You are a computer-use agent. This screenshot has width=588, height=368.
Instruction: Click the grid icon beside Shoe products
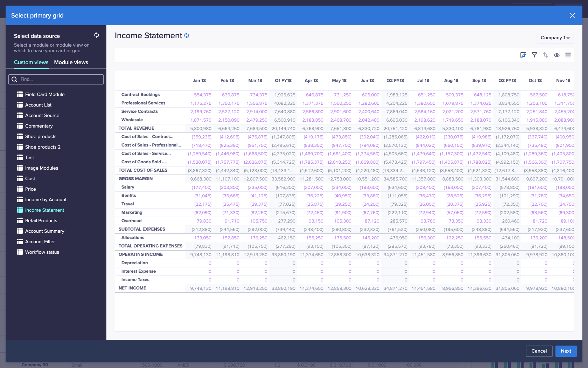[x=20, y=136]
